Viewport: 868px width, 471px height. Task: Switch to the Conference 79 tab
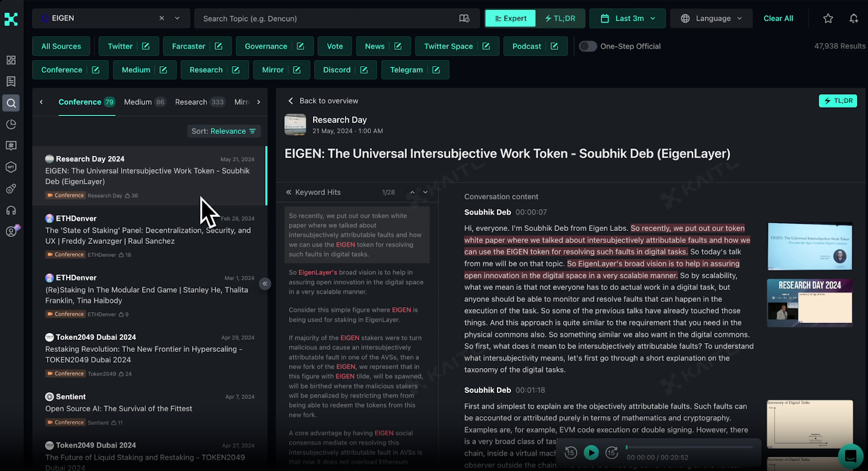click(x=86, y=102)
